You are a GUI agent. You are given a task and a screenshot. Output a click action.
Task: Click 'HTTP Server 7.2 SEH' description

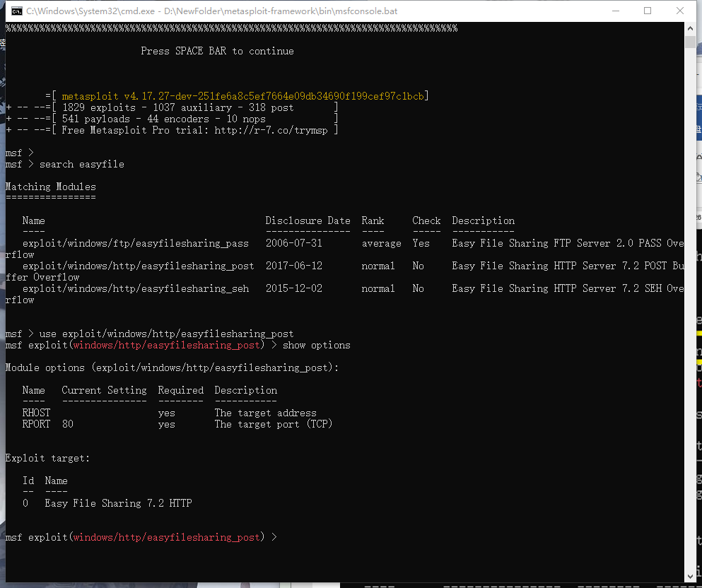[x=607, y=288]
